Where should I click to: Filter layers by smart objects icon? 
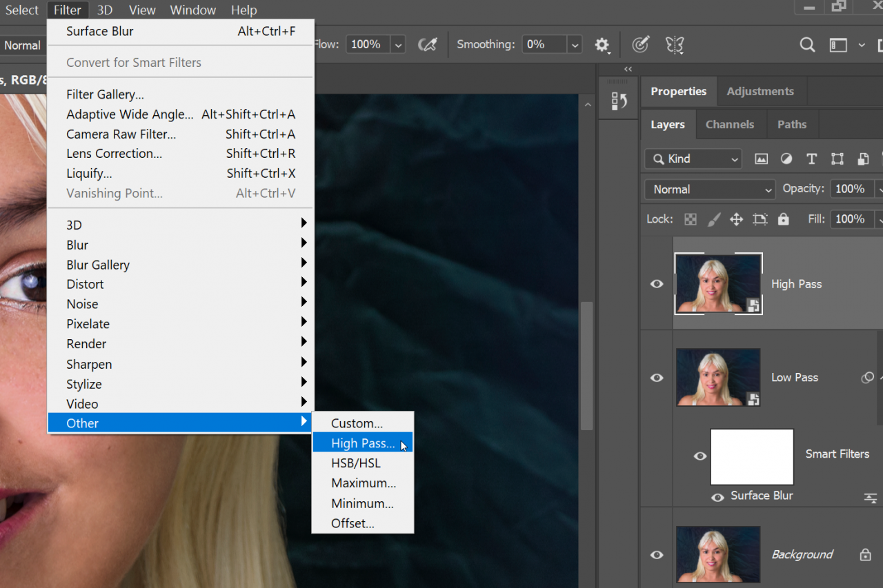[863, 159]
